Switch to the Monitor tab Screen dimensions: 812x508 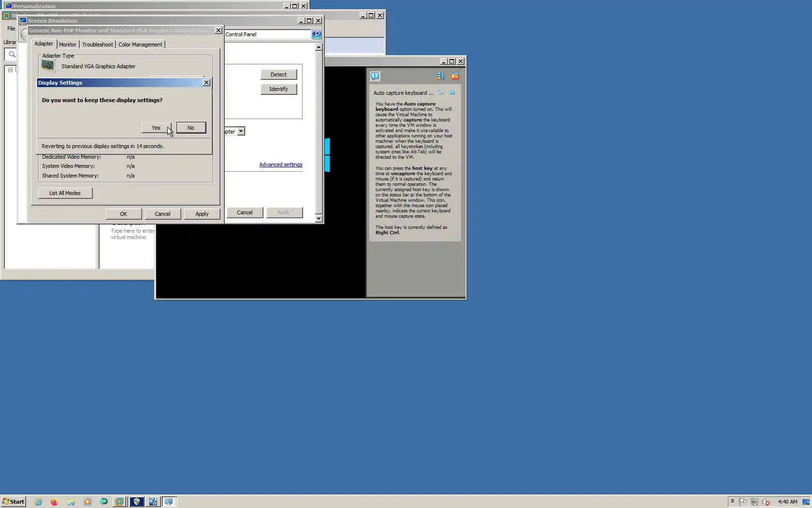coord(68,45)
